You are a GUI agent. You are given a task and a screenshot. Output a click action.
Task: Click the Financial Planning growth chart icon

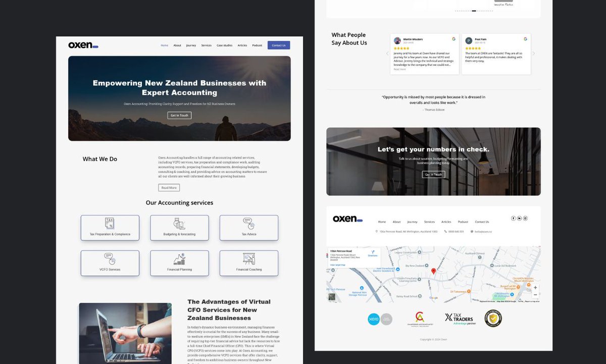179,259
